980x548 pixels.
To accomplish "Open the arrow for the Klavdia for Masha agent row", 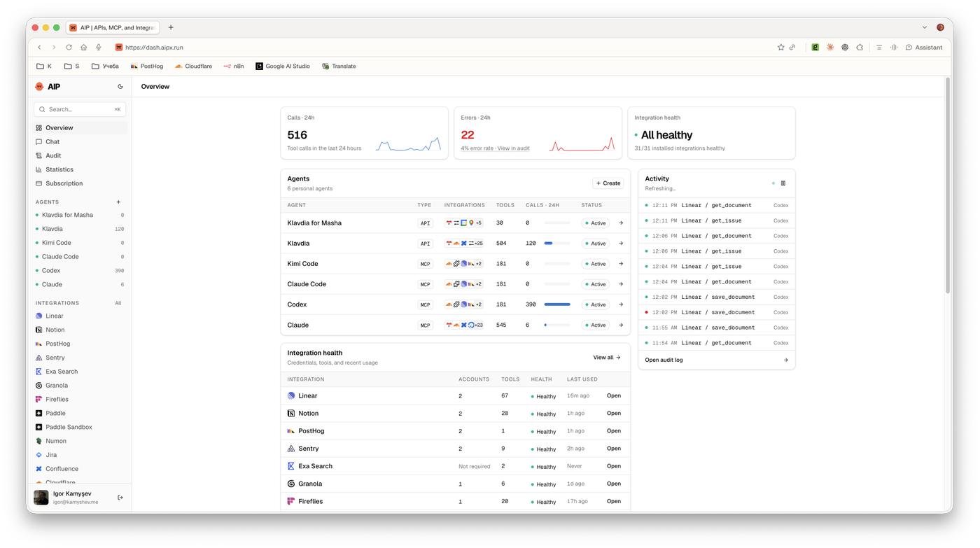I will click(621, 223).
